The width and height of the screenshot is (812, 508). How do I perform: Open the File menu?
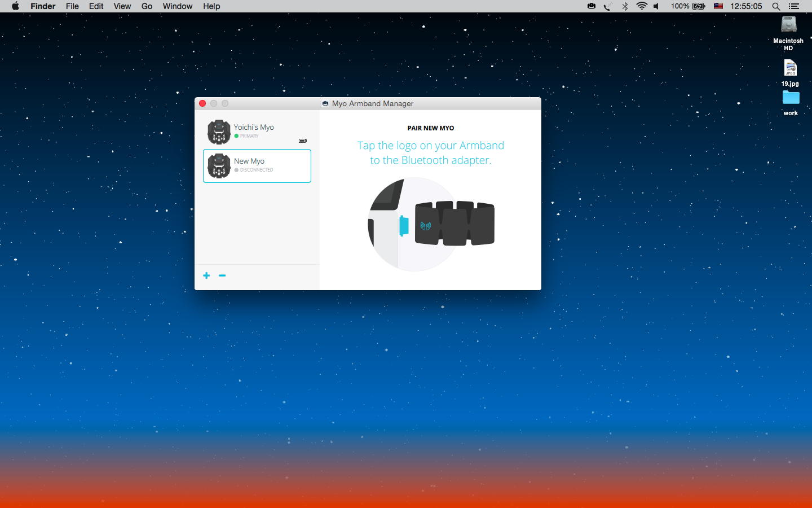[x=72, y=6]
